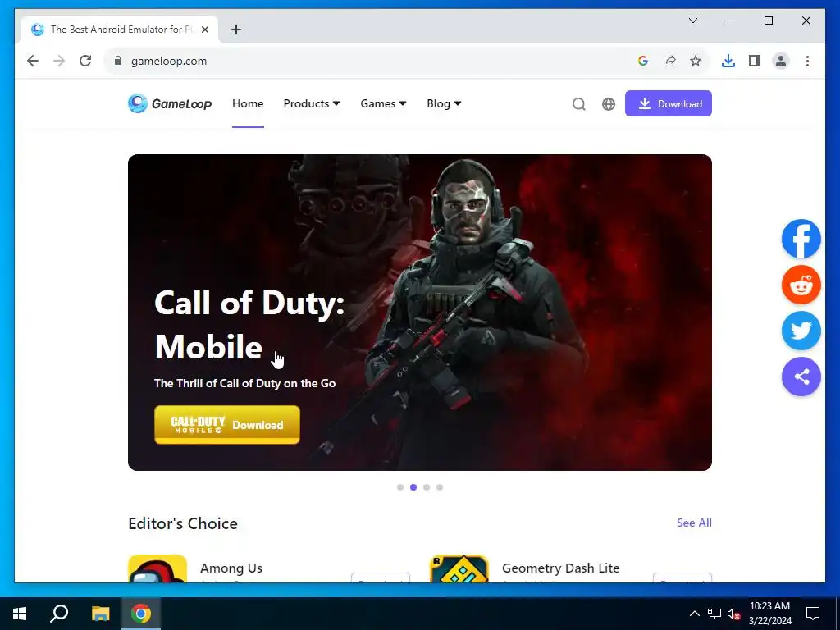Image resolution: width=840 pixels, height=630 pixels.
Task: Open Chrome downloads tray
Action: (x=728, y=61)
